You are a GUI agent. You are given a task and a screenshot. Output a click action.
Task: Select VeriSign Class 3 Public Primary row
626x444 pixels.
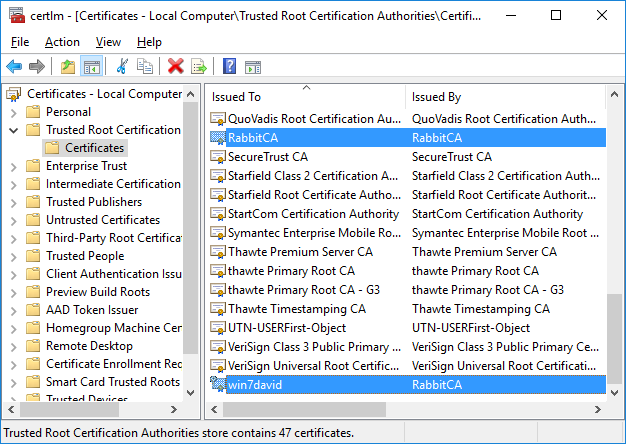[408, 347]
